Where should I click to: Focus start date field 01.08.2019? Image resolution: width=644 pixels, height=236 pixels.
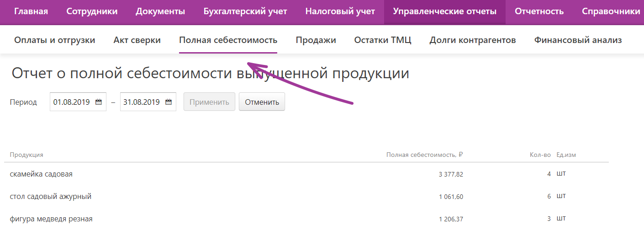click(x=78, y=102)
